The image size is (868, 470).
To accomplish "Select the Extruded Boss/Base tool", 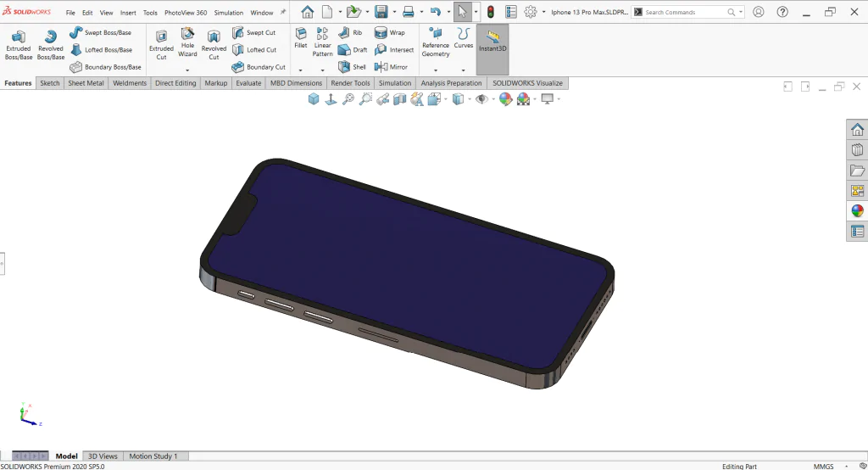I will [19, 45].
